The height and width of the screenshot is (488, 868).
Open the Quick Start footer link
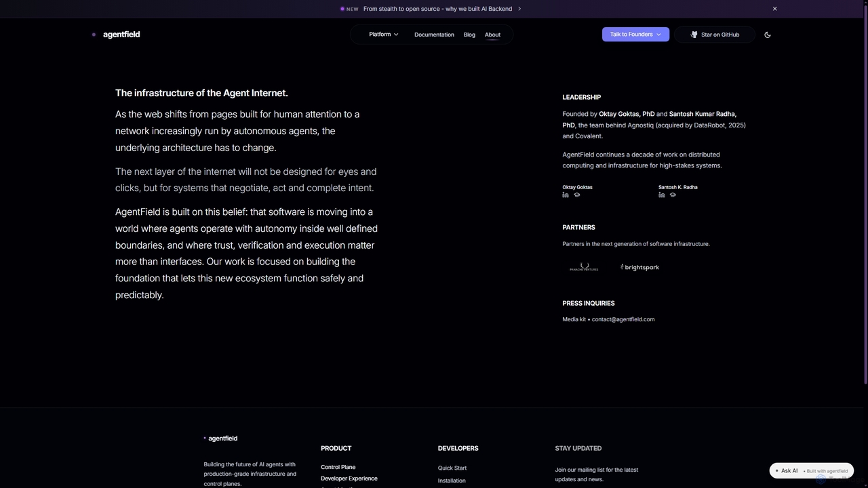(452, 468)
